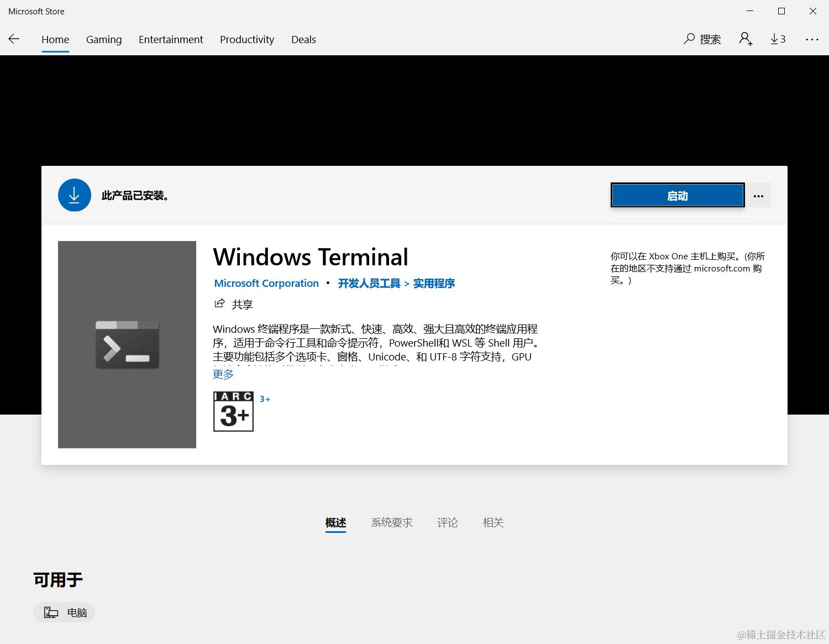Viewport: 829px width, 644px height.
Task: View downloads and updates (3)
Action: click(x=778, y=39)
